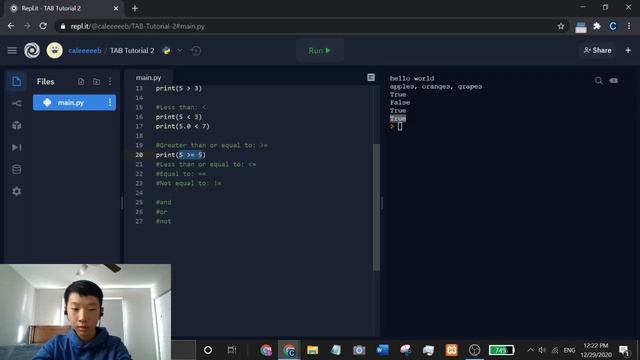This screenshot has width=640, height=360.
Task: Click the Replit logo icon
Action: 32,51
